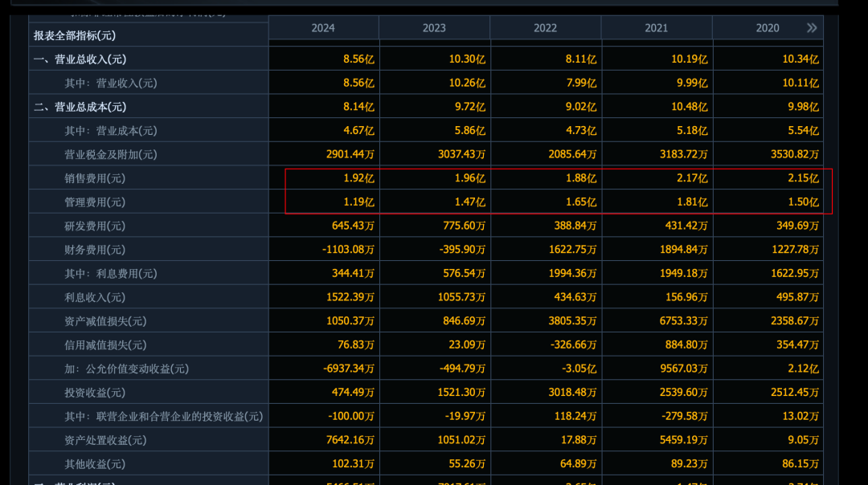Click the 其中：营业成本(元) row label
Image resolution: width=868 pixels, height=485 pixels.
(111, 131)
